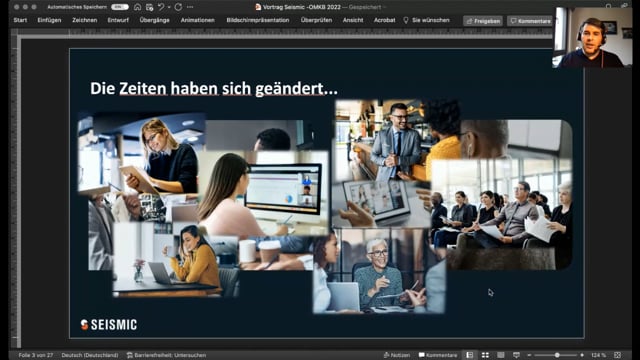Open the Start ribbon tab
The image size is (640, 360).
[x=20, y=20]
